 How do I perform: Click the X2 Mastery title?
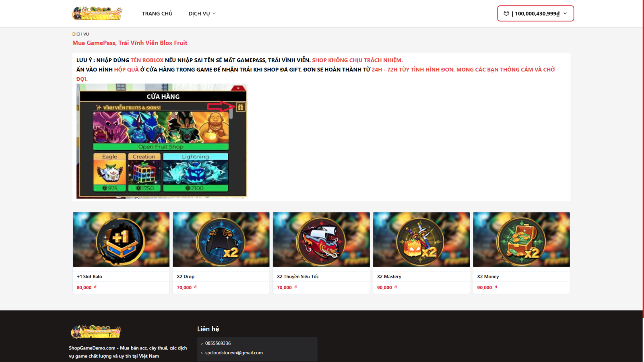click(x=389, y=277)
